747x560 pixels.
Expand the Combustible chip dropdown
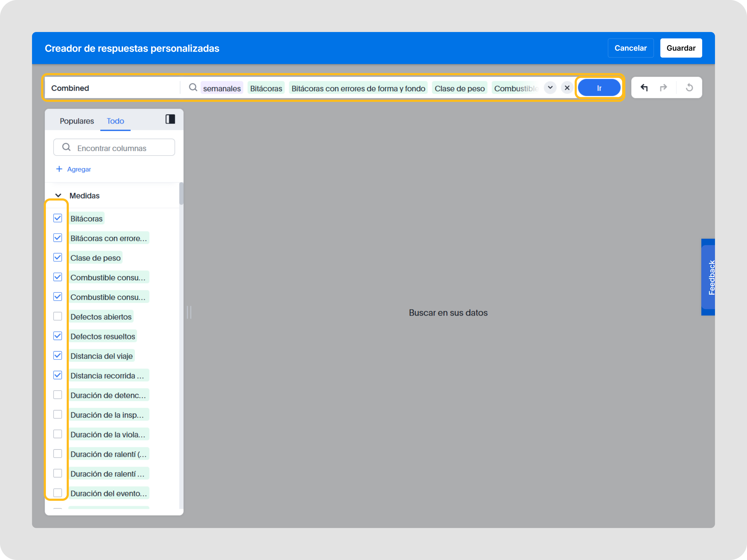coord(550,87)
